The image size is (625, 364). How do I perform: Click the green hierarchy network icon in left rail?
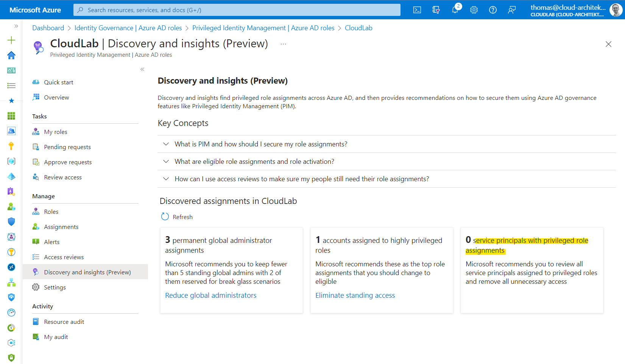coord(11,282)
